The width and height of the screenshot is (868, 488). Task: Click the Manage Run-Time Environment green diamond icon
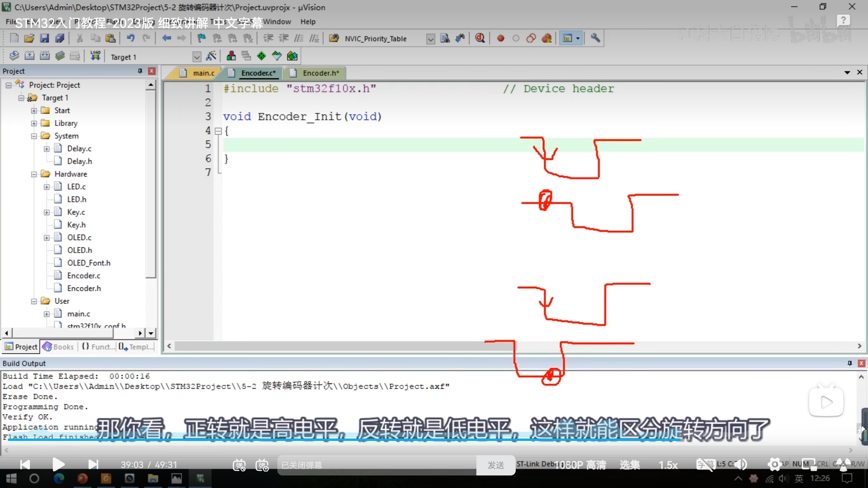pyautogui.click(x=261, y=56)
